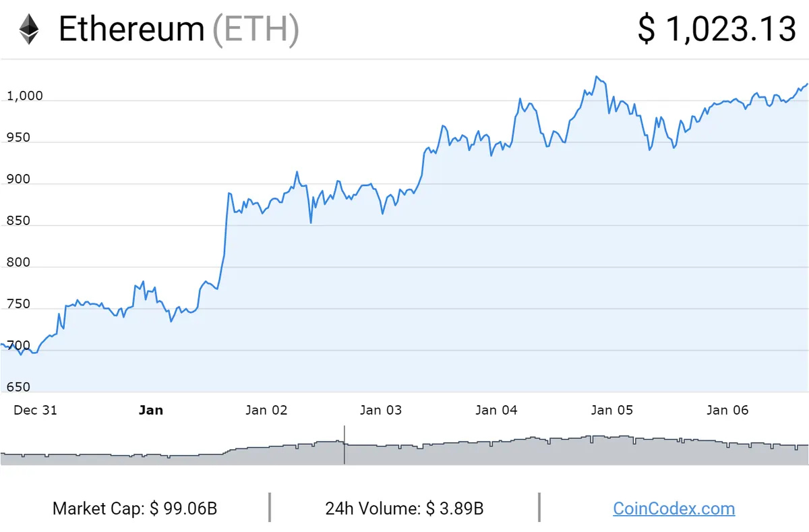Click the price peak above 1,000 near Jan 05
Screen dimensions: 809x532
tap(596, 77)
